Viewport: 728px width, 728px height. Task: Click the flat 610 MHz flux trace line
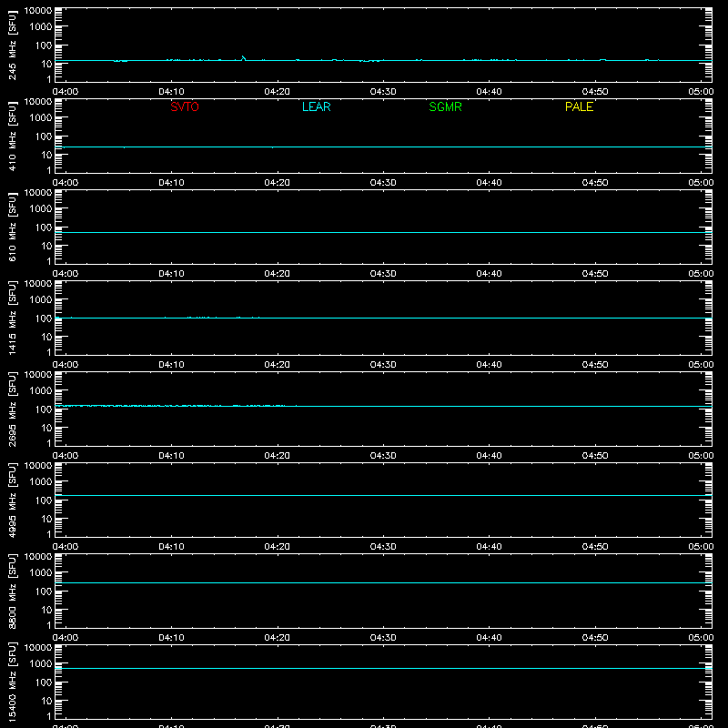click(383, 233)
